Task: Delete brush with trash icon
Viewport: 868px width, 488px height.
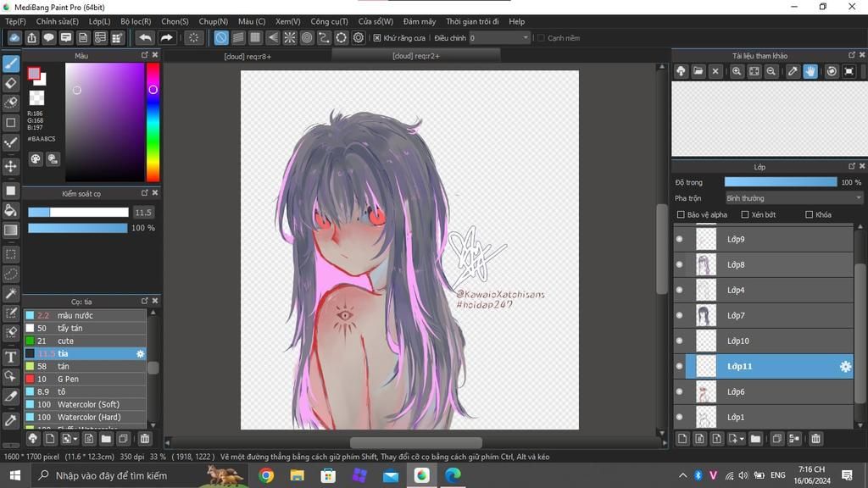Action: point(144,439)
